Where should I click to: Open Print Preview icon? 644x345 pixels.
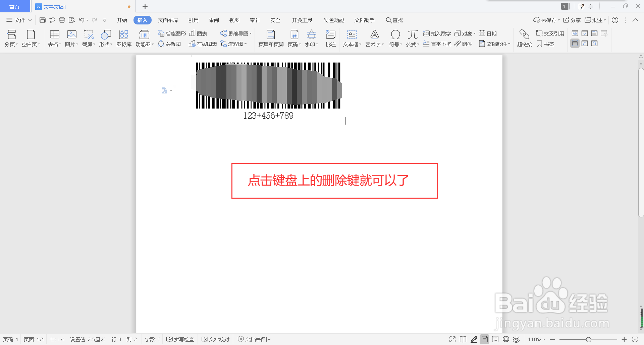[72, 20]
